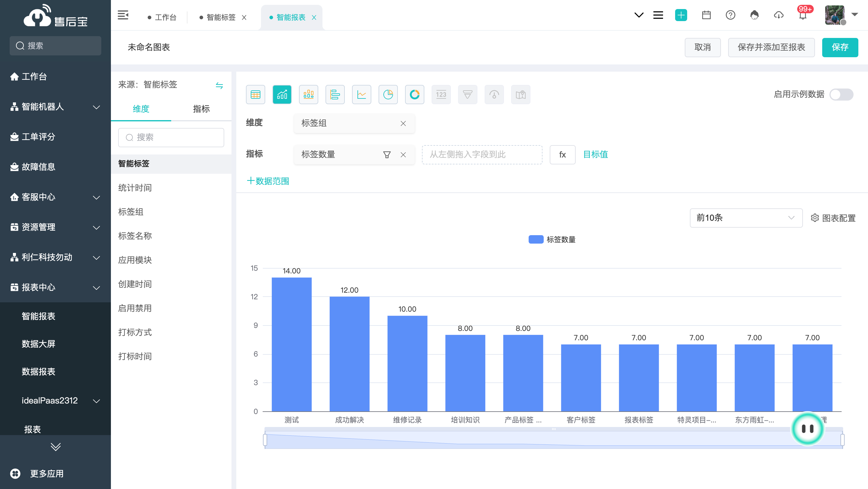The width and height of the screenshot is (868, 489).
Task: Open 数据报表 in sidebar
Action: 38,372
